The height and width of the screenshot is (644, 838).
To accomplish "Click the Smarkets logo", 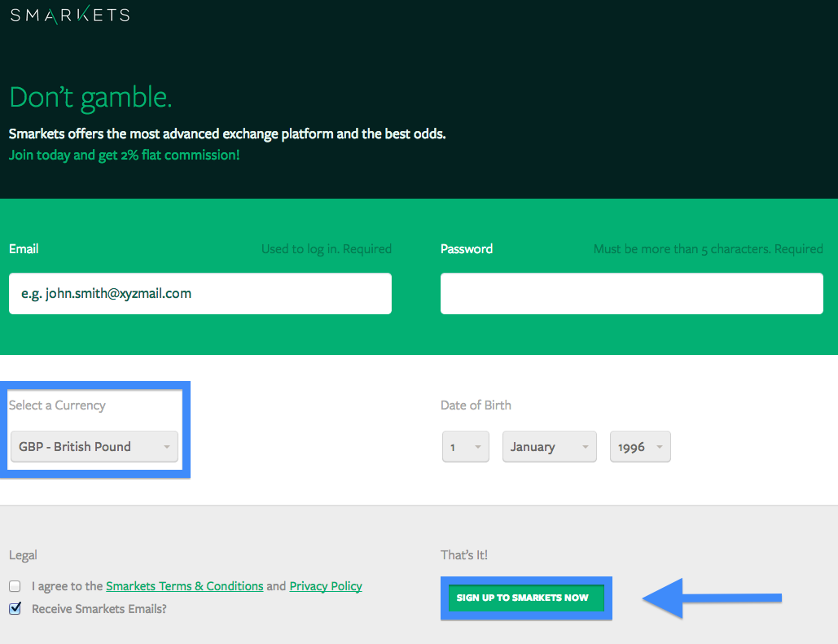I will click(x=70, y=15).
